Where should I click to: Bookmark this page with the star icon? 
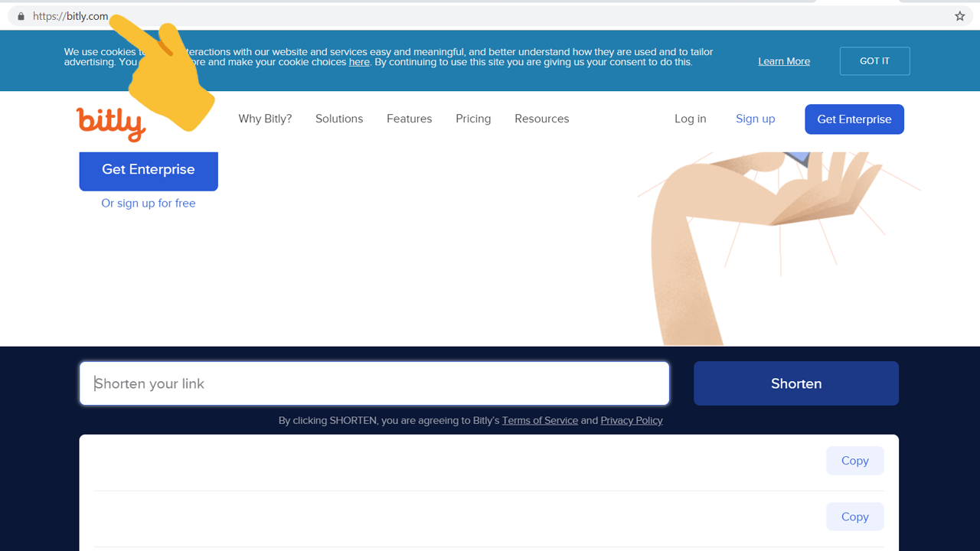[x=959, y=16]
